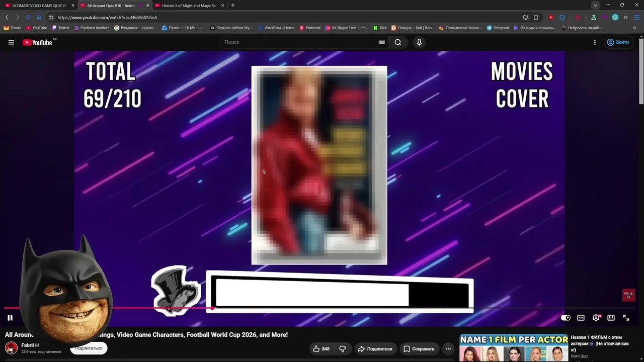Save the video with Сохранить
644x362 pixels.
click(419, 349)
